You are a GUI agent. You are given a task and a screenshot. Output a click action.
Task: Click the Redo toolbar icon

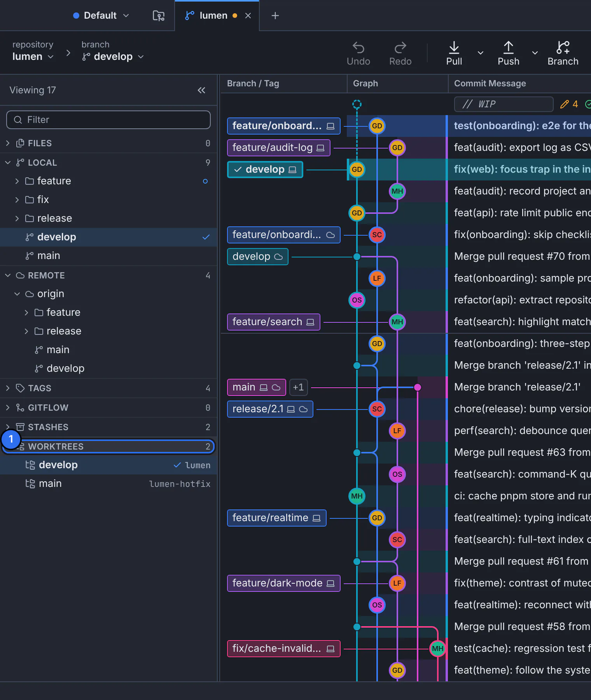click(400, 48)
